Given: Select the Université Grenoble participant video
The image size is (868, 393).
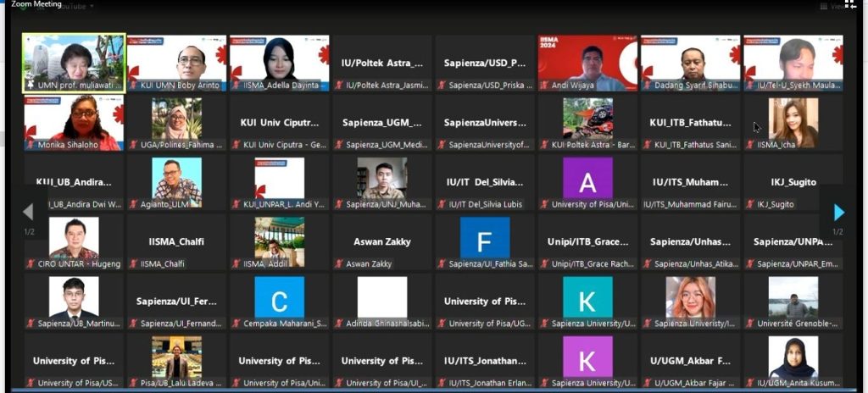Looking at the screenshot, I should (793, 298).
